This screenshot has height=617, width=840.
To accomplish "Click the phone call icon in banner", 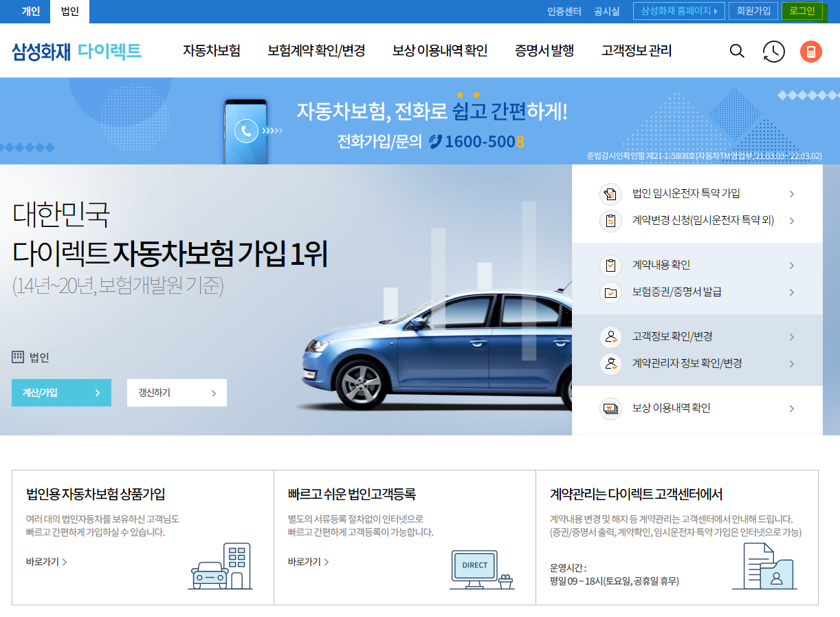I will click(246, 131).
